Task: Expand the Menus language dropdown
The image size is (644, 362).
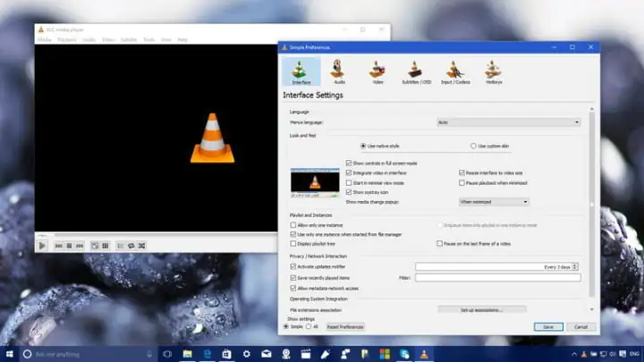Action: [507, 122]
